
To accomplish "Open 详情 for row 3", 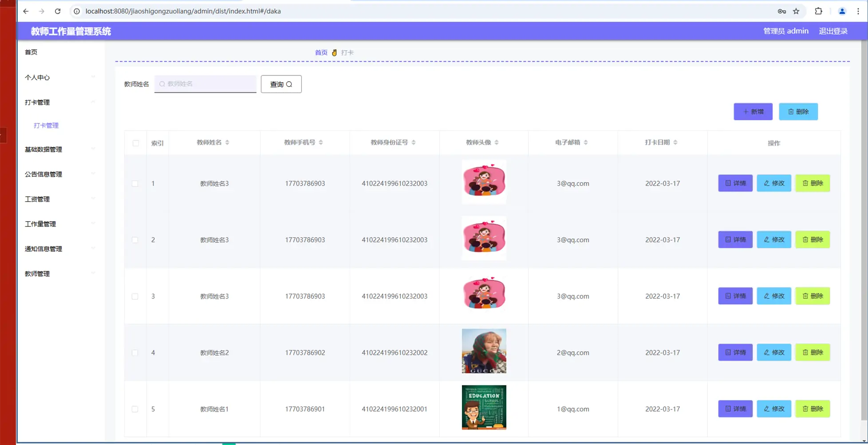I will tap(735, 296).
